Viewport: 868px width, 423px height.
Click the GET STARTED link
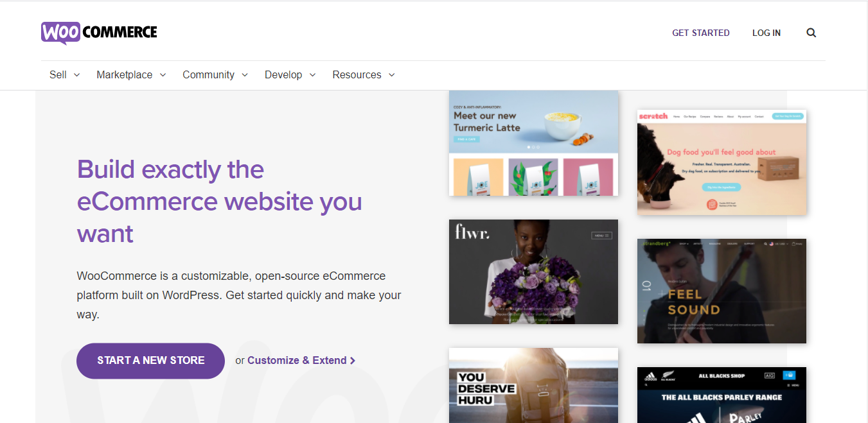(x=701, y=33)
